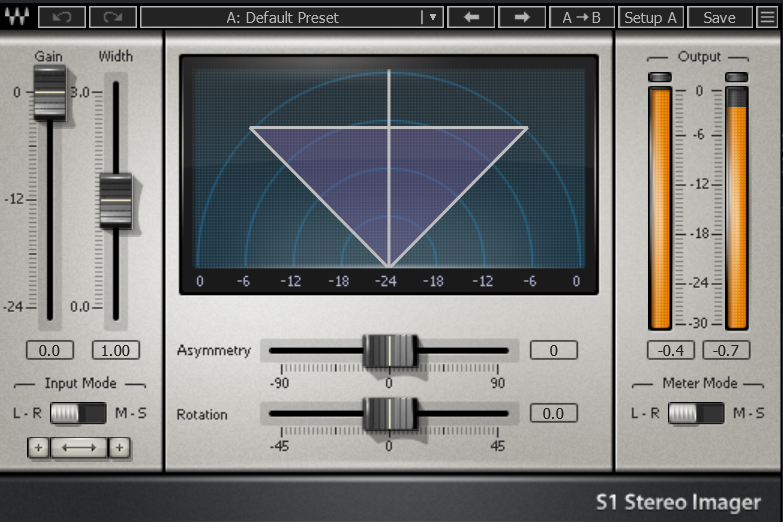The width and height of the screenshot is (783, 522).
Task: Click the Rotation value field 0.0
Action: click(554, 413)
